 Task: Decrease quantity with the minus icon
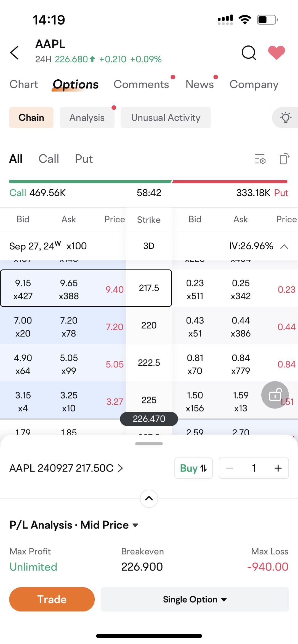click(230, 468)
